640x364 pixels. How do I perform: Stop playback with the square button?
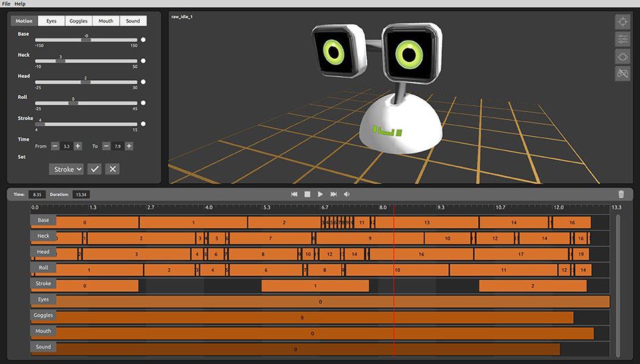pyautogui.click(x=307, y=194)
